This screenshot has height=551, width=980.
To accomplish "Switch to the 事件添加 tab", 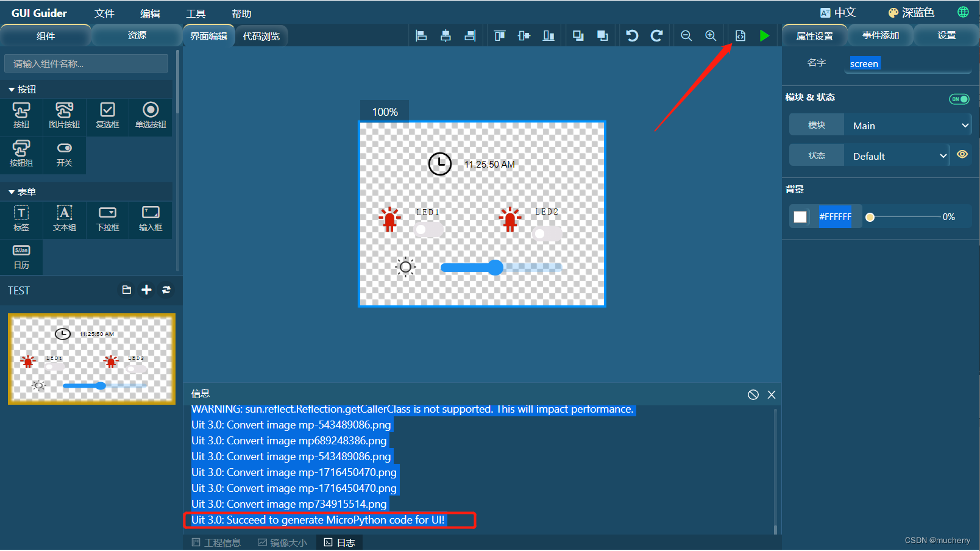I will (x=881, y=35).
